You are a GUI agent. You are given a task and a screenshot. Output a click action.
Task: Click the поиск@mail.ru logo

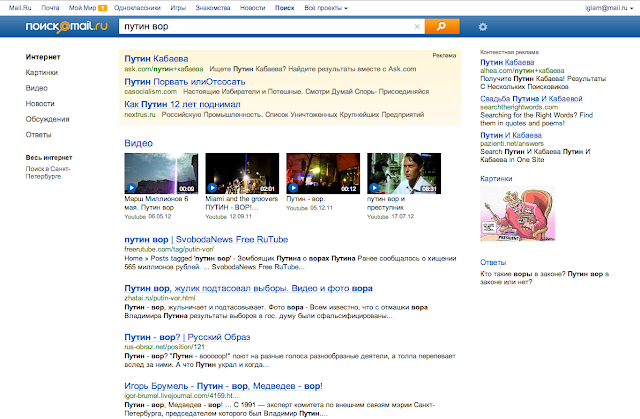click(x=67, y=27)
